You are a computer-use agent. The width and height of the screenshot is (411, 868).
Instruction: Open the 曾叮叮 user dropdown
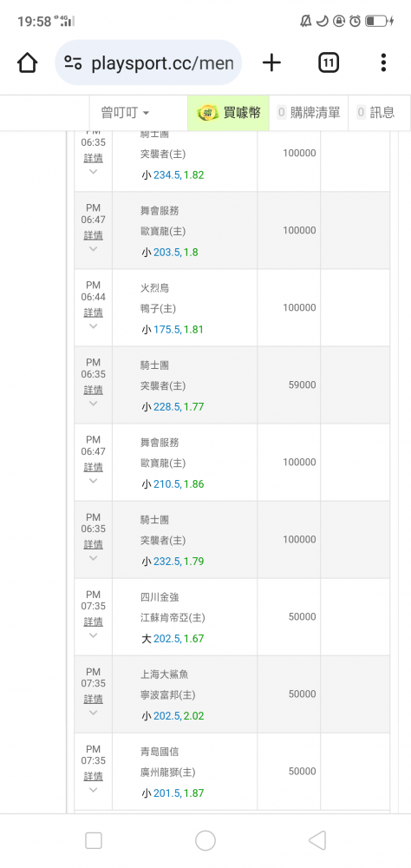[x=125, y=113]
